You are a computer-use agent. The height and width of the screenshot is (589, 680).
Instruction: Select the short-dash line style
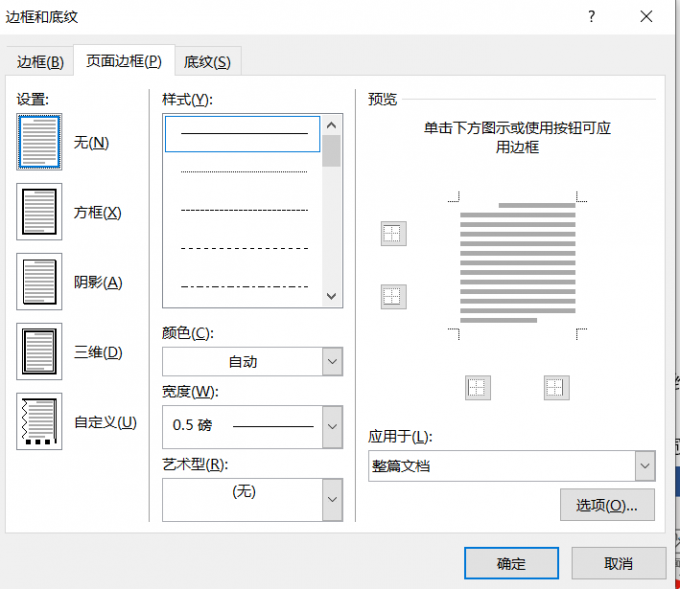pyautogui.click(x=243, y=210)
